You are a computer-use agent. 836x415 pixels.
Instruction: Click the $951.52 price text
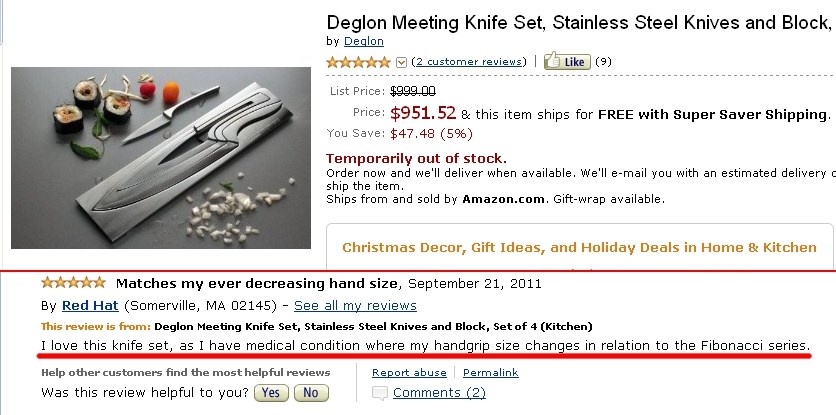tap(423, 113)
